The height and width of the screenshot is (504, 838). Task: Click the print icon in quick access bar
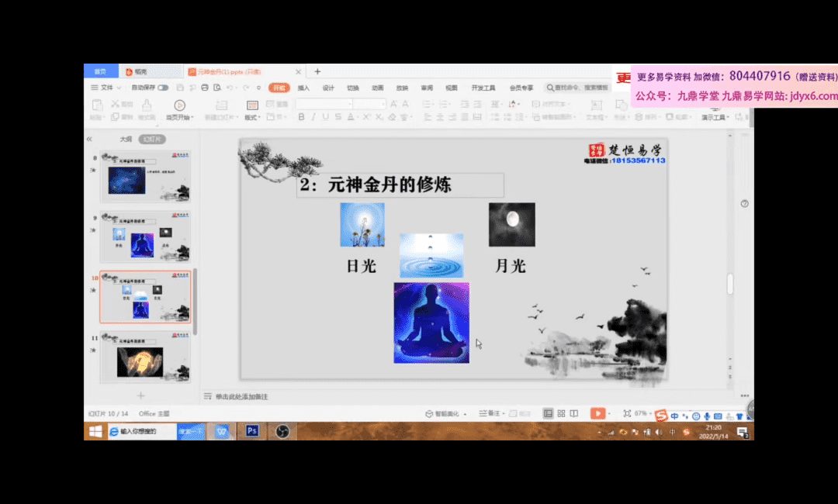tap(205, 88)
